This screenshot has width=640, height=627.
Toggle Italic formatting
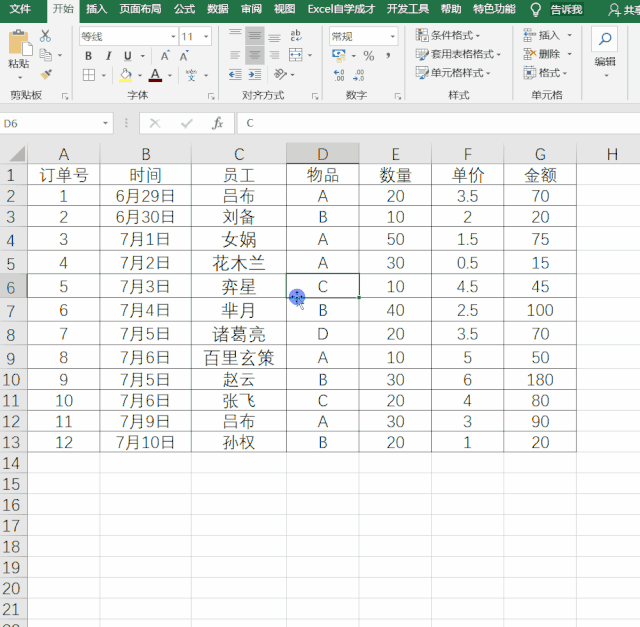pyautogui.click(x=108, y=56)
